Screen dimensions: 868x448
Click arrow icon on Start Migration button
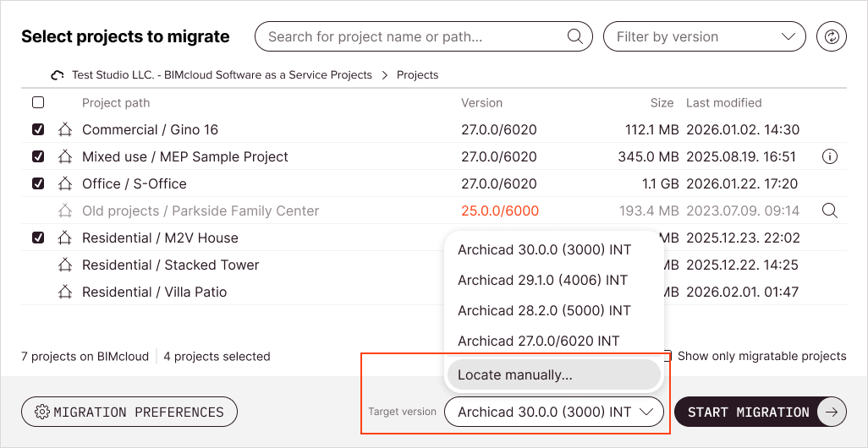coord(832,412)
